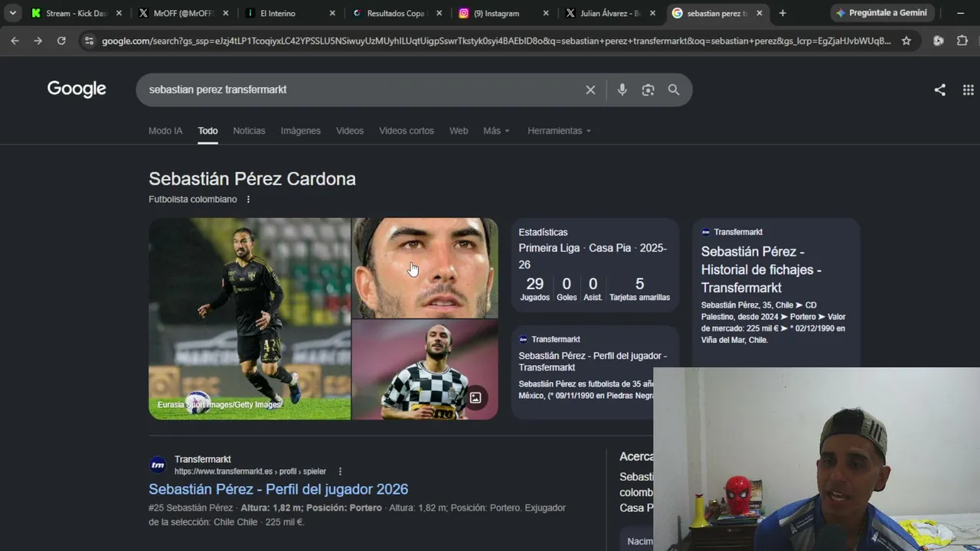Close the Stream - Kick tab

click(119, 13)
